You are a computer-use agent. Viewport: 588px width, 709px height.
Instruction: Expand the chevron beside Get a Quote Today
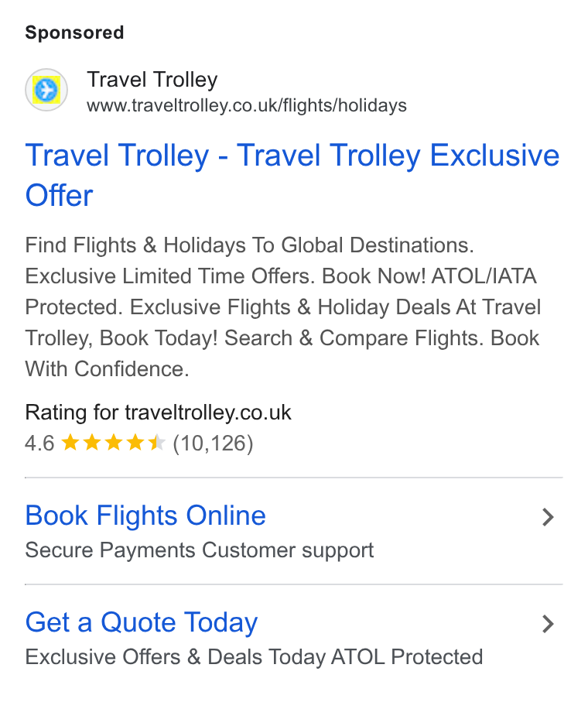pyautogui.click(x=548, y=624)
